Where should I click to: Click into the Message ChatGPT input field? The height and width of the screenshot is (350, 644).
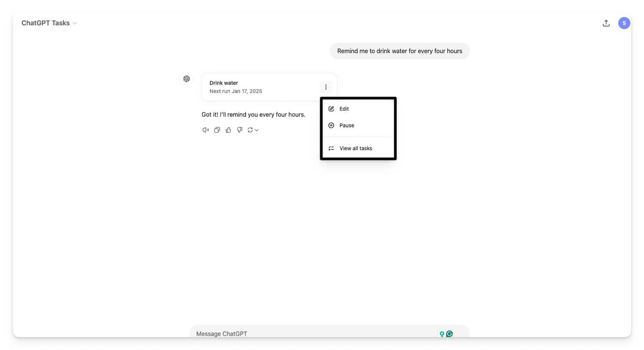click(x=313, y=334)
